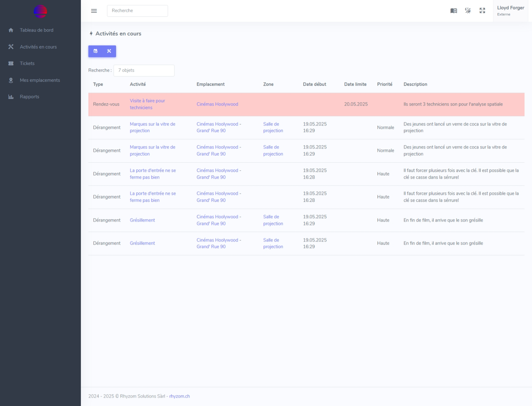Open Tickets in the sidebar
This screenshot has width=532, height=406.
tap(27, 63)
